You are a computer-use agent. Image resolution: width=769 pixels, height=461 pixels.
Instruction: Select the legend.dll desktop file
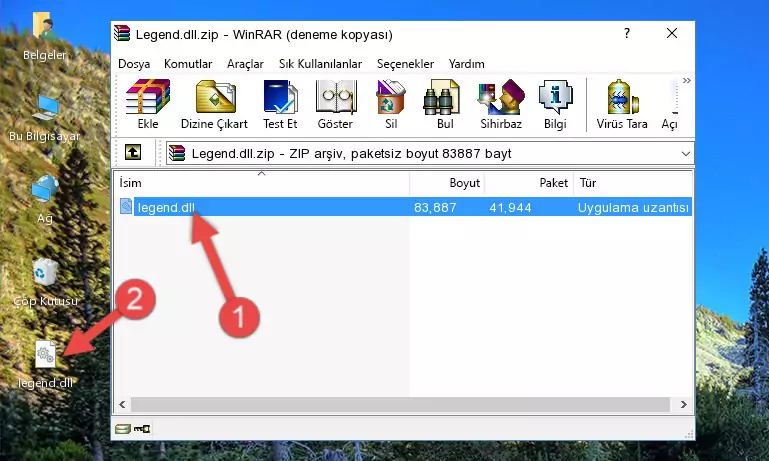pos(45,364)
